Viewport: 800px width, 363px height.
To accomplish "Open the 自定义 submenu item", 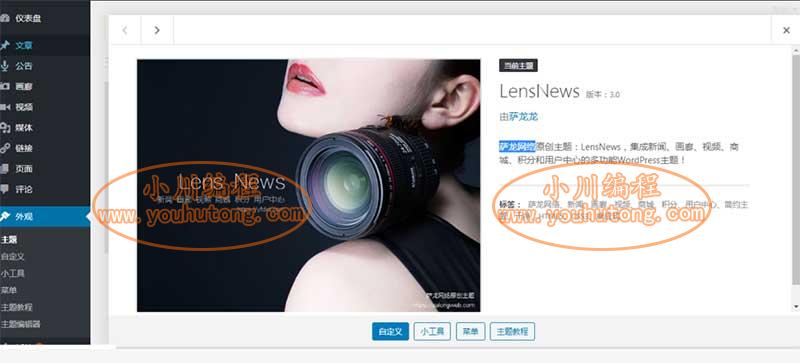I will 13,256.
